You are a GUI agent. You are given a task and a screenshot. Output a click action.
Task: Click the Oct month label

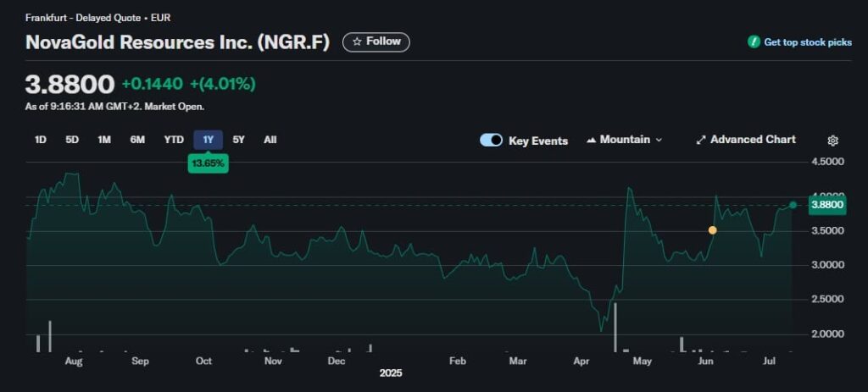pyautogui.click(x=203, y=361)
